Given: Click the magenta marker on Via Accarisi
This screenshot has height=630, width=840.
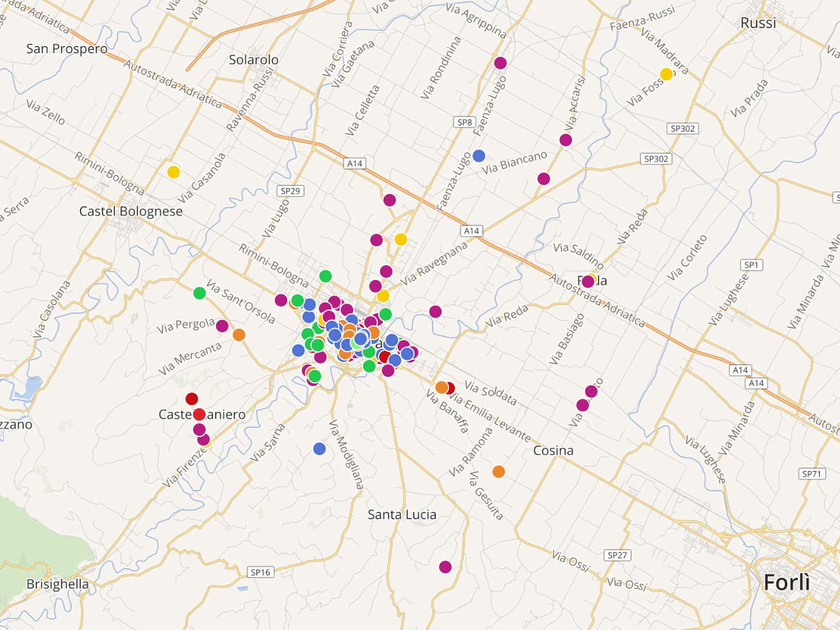Looking at the screenshot, I should 566,140.
